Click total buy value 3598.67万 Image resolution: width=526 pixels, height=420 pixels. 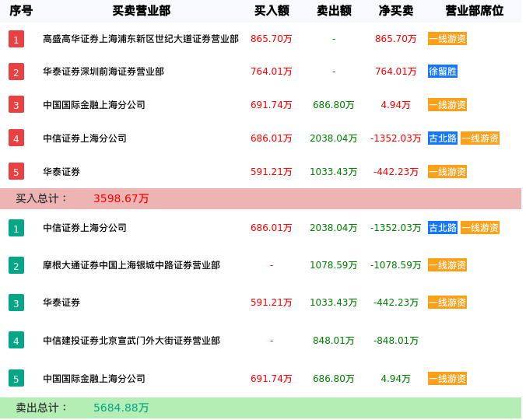(121, 198)
